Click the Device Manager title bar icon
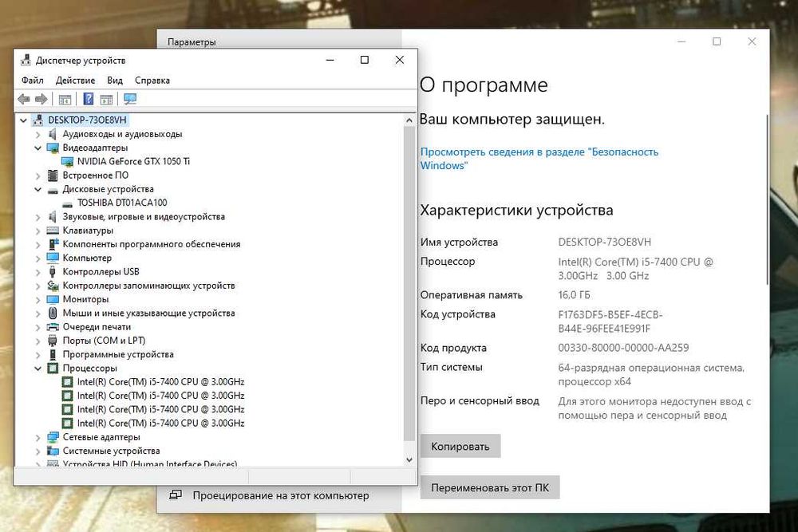798x532 pixels. point(26,60)
